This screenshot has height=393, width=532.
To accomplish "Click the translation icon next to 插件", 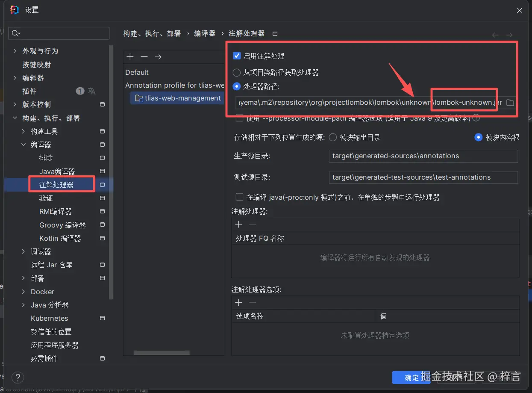I will pos(91,91).
